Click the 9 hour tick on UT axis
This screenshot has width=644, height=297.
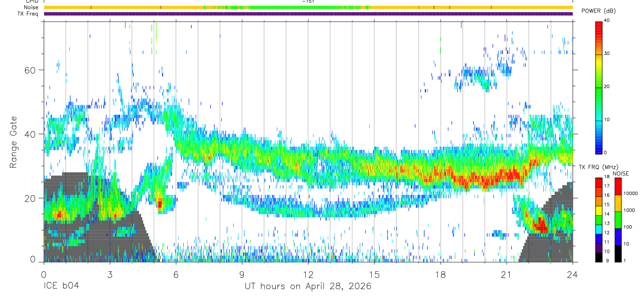(242, 274)
